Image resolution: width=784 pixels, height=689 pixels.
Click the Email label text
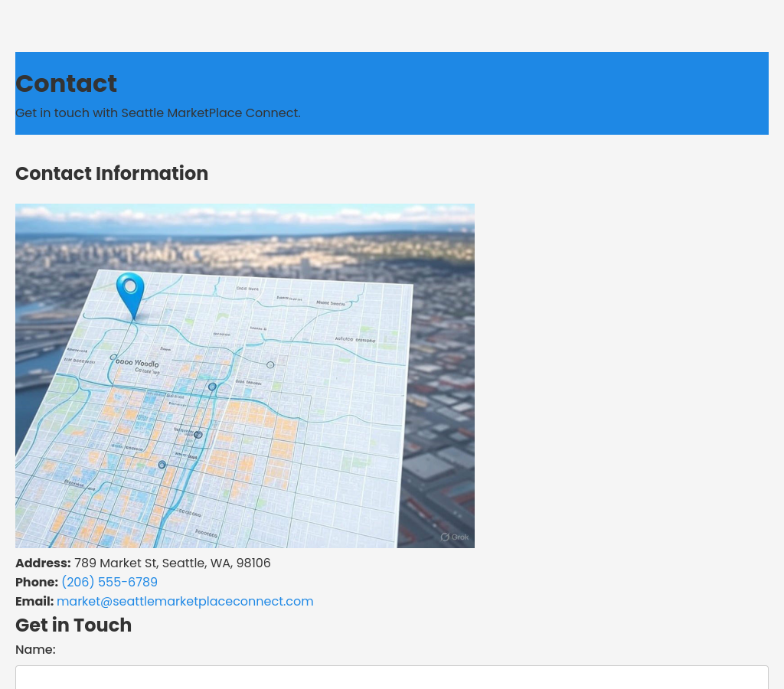[34, 601]
